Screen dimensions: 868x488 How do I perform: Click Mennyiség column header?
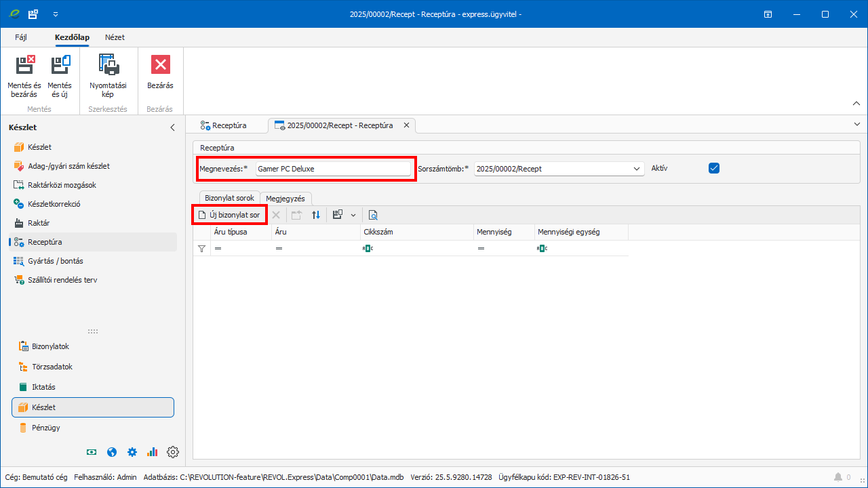[504, 232]
